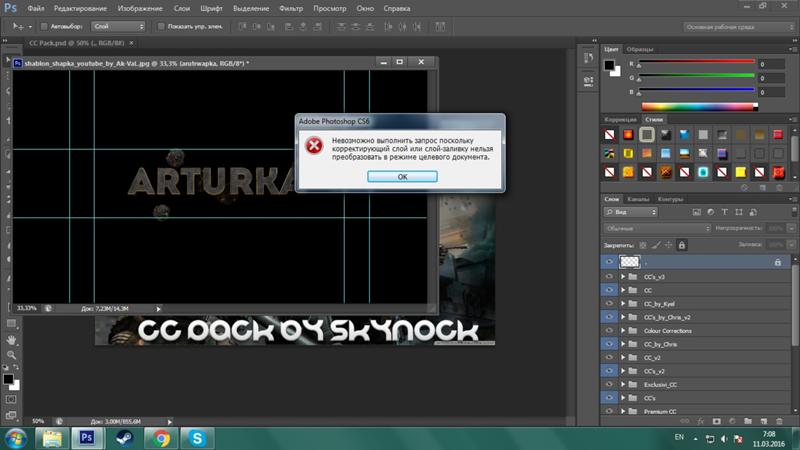Select the Hand tool in the toolbox
Screen dimensions: 800x450
(11, 340)
